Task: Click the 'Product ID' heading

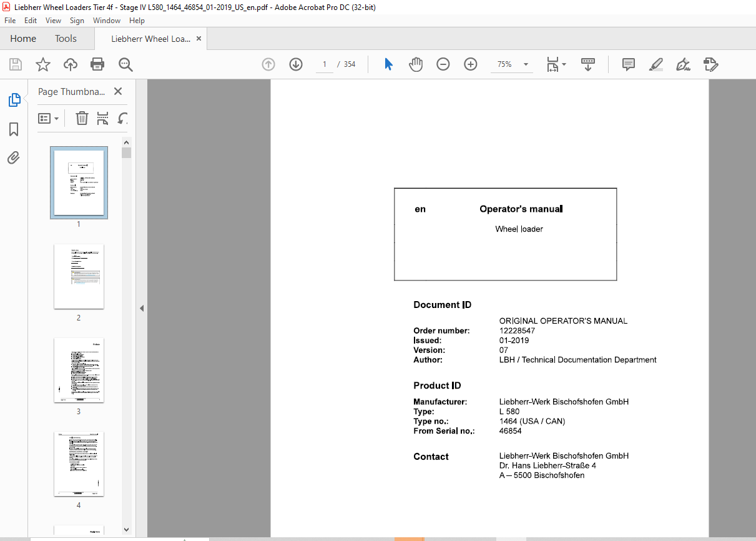Action: (x=437, y=385)
